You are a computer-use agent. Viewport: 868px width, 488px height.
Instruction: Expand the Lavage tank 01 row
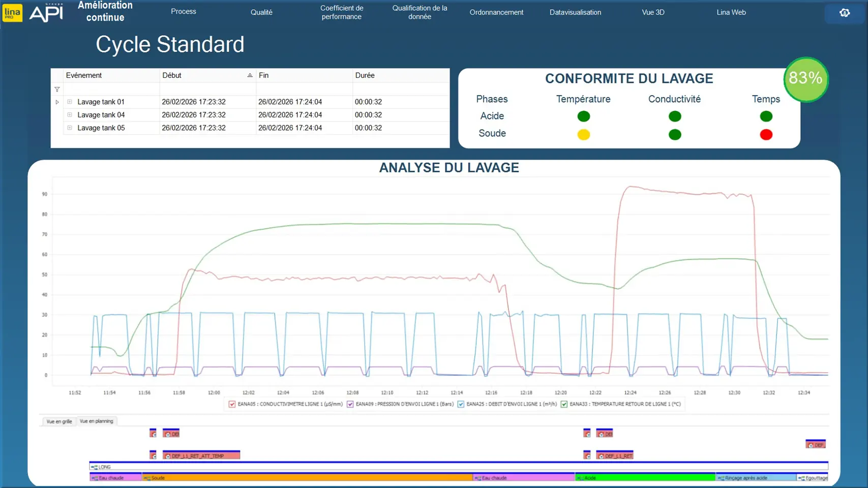click(x=70, y=102)
